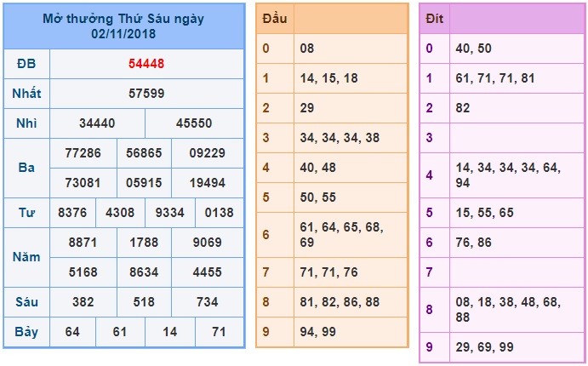Click second prize number 45550
The width and height of the screenshot is (588, 366).
[194, 123]
